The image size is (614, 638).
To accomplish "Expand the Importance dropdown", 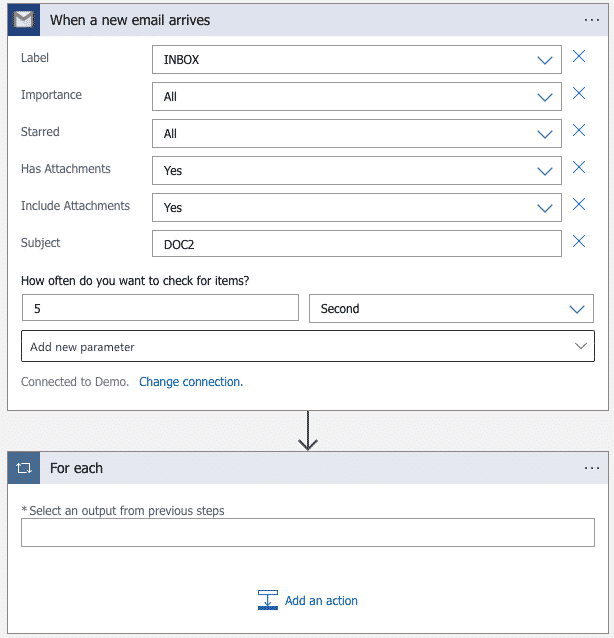I will (357, 97).
